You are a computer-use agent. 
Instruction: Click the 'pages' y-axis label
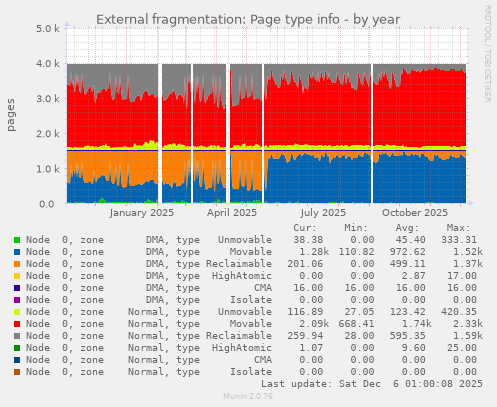(11, 115)
